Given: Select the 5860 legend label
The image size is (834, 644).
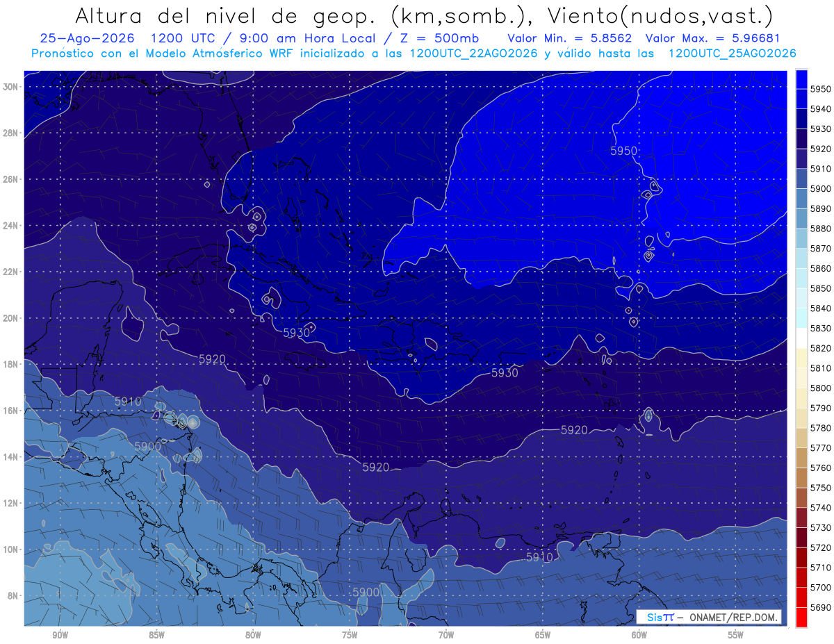Looking at the screenshot, I should pos(821,268).
